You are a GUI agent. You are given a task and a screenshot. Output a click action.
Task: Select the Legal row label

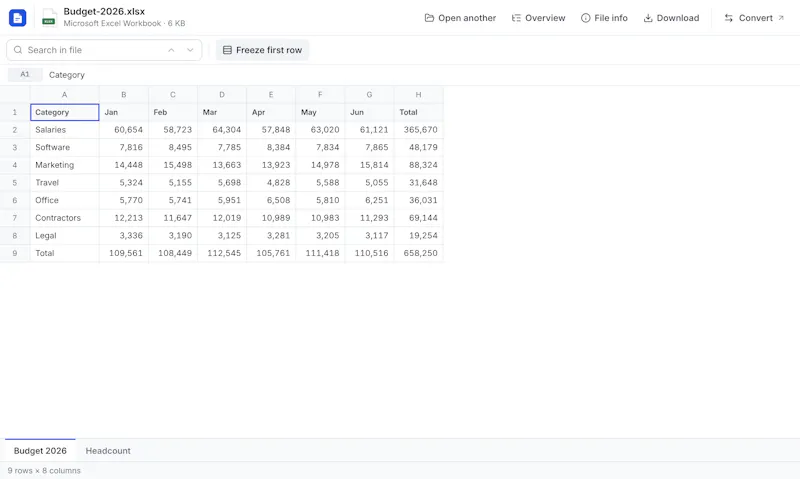[64, 236]
